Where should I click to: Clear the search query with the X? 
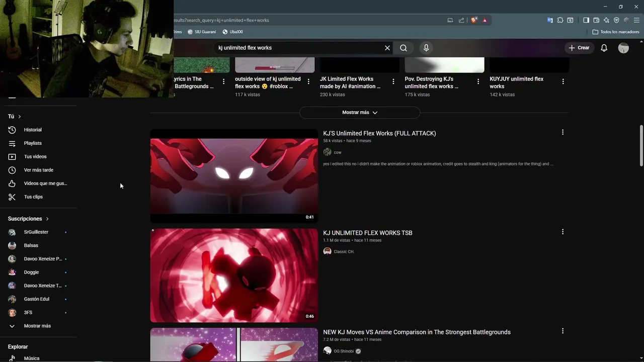(387, 48)
